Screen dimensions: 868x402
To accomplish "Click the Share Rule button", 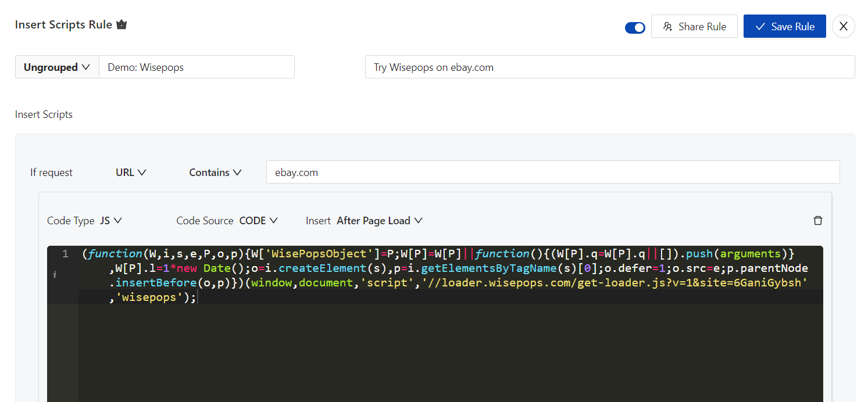I will click(x=694, y=26).
